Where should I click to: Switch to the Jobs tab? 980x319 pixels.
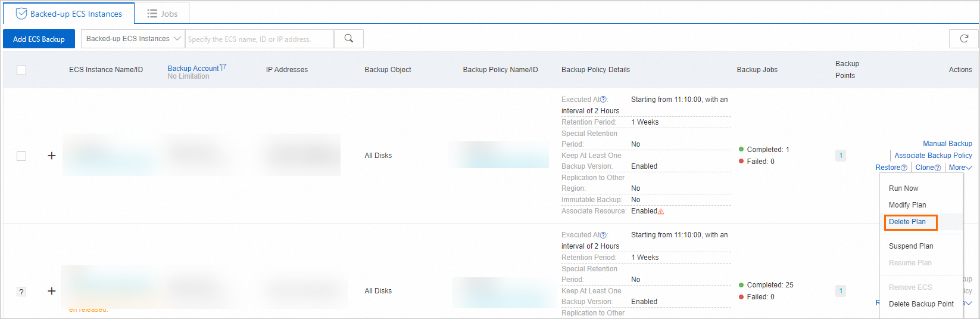point(163,14)
